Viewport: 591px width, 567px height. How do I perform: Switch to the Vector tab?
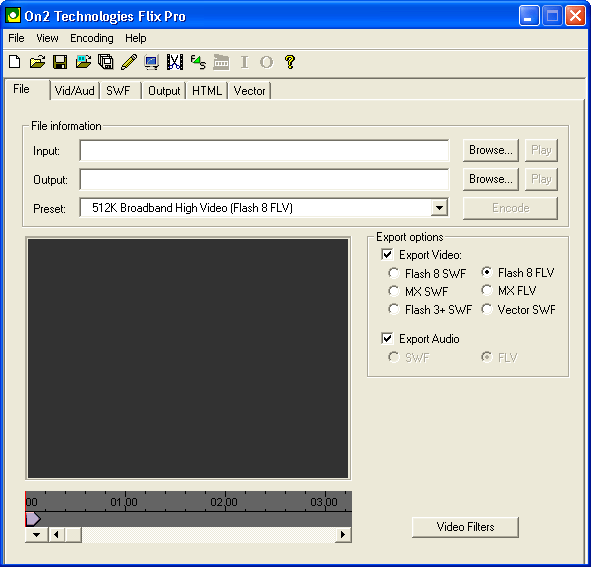[x=250, y=91]
